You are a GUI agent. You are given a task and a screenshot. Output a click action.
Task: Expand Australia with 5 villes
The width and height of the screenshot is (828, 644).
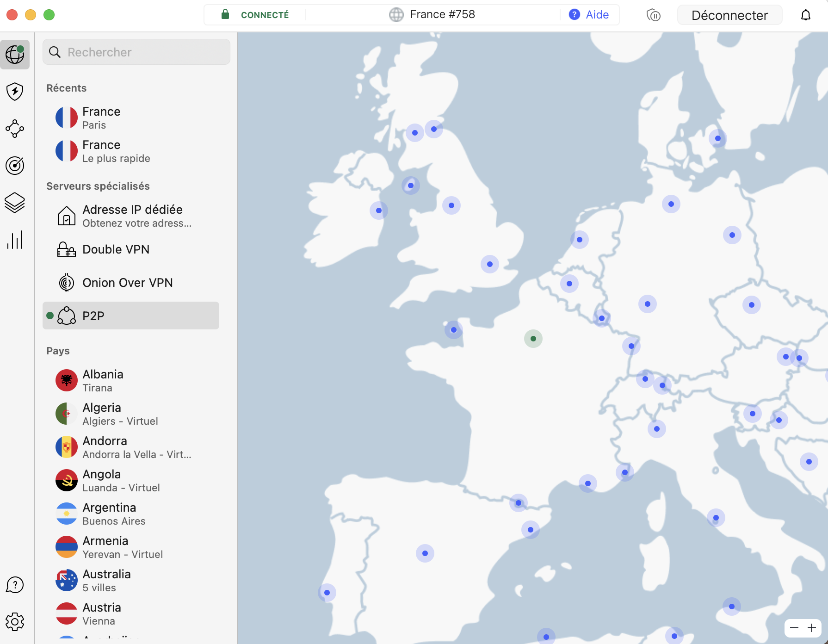pos(106,580)
